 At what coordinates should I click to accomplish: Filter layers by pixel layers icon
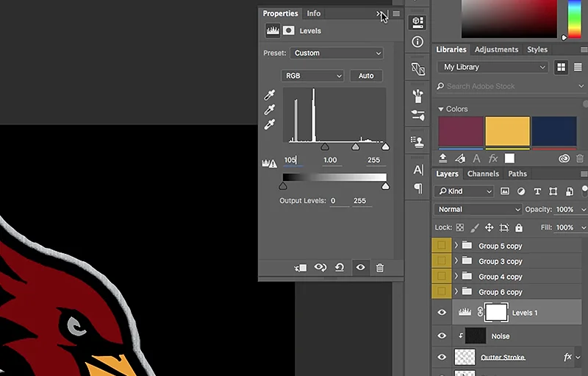(505, 191)
